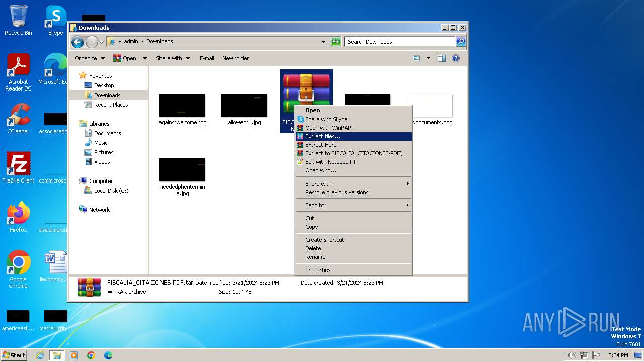Viewport: 644px width, 362px height.
Task: Show the preview pane icon
Action: tap(442, 58)
